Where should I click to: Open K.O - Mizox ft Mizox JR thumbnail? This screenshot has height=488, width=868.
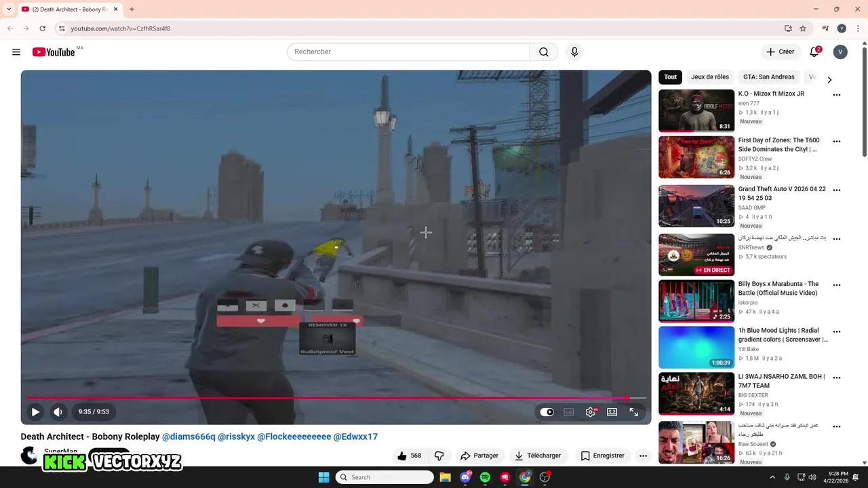click(x=696, y=110)
